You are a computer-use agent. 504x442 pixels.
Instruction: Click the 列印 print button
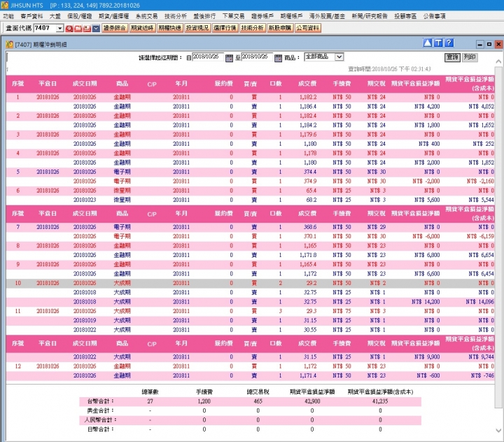click(x=470, y=57)
